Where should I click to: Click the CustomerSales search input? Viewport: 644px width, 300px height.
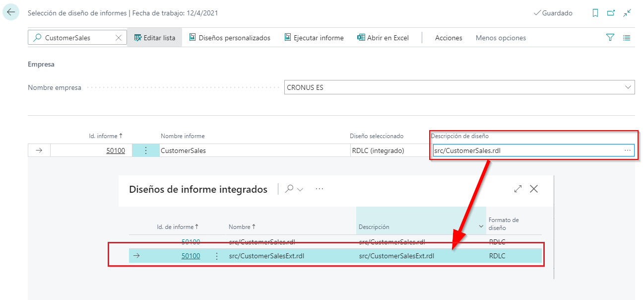[x=78, y=38]
